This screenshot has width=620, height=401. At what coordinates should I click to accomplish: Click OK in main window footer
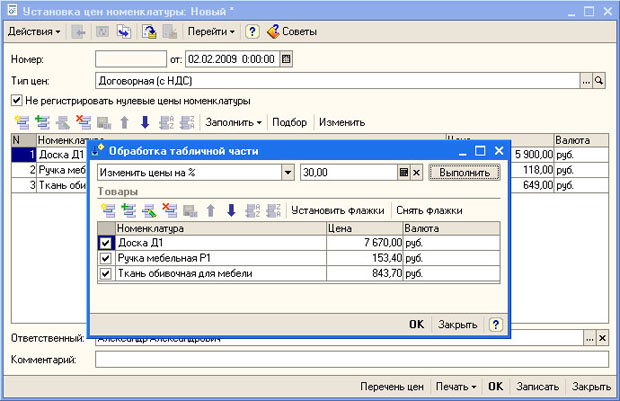tap(495, 386)
